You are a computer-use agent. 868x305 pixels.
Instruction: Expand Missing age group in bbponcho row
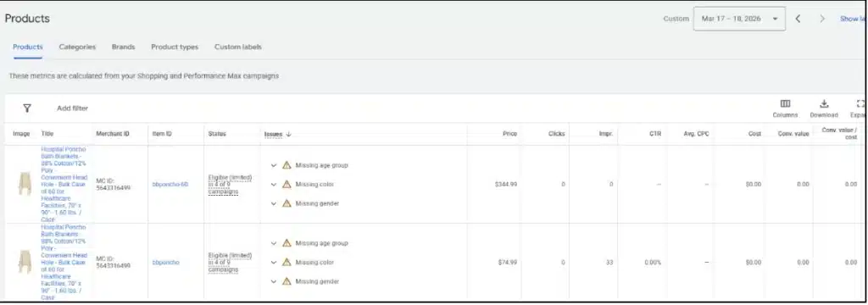(274, 243)
